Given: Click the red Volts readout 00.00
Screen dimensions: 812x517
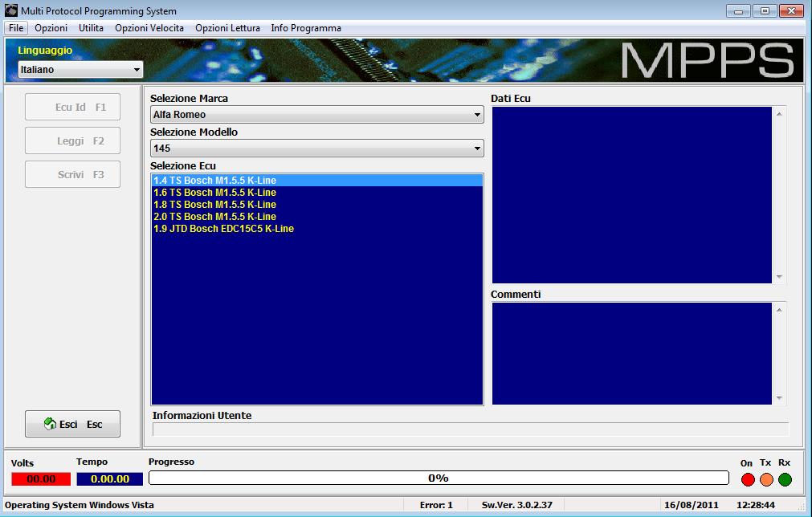Looking at the screenshot, I should tap(41, 478).
